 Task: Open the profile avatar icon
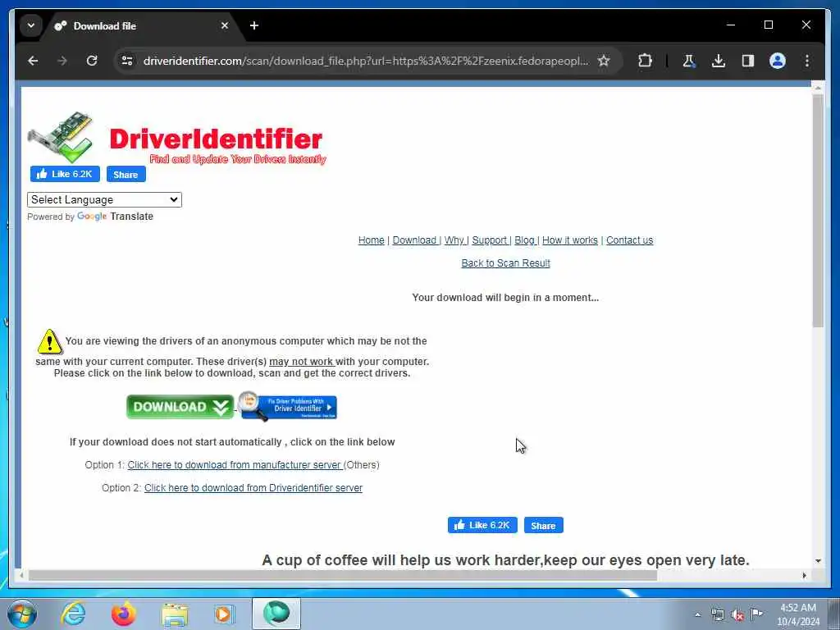pos(778,61)
